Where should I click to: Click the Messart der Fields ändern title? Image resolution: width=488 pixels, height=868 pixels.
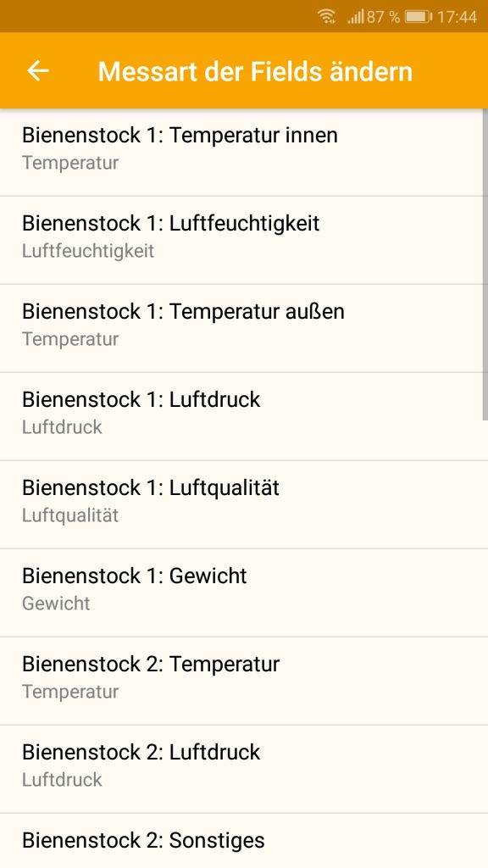[x=255, y=71]
